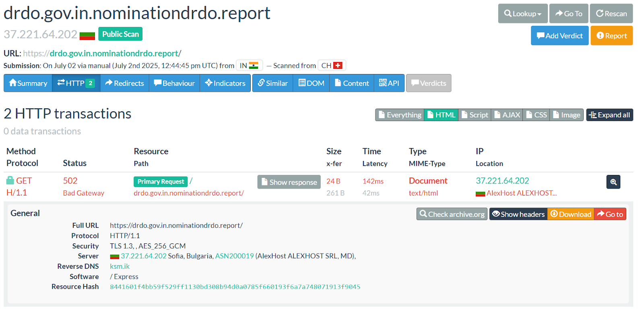The height and width of the screenshot is (317, 644).
Task: Select the HTTP tab
Action: pos(76,83)
